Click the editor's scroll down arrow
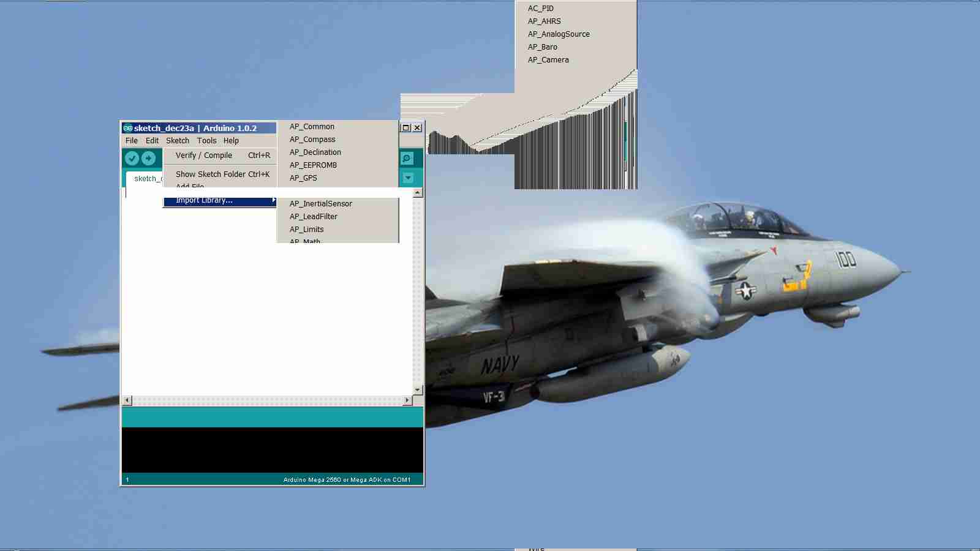 [418, 390]
